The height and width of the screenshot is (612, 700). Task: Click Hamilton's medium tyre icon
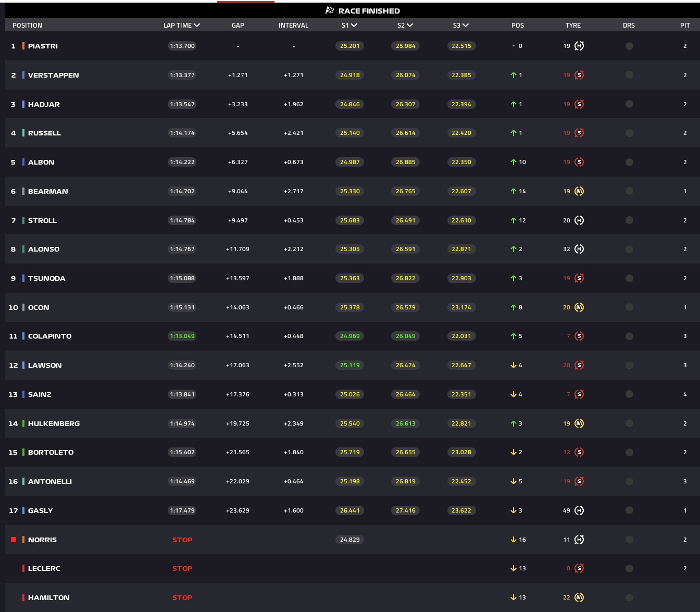579,597
